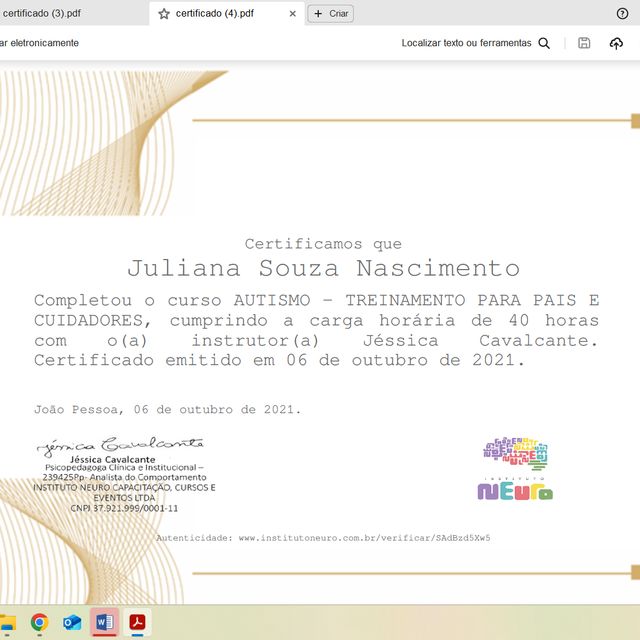Launch Google Chrome from the taskbar
The image size is (640, 640).
tap(40, 622)
